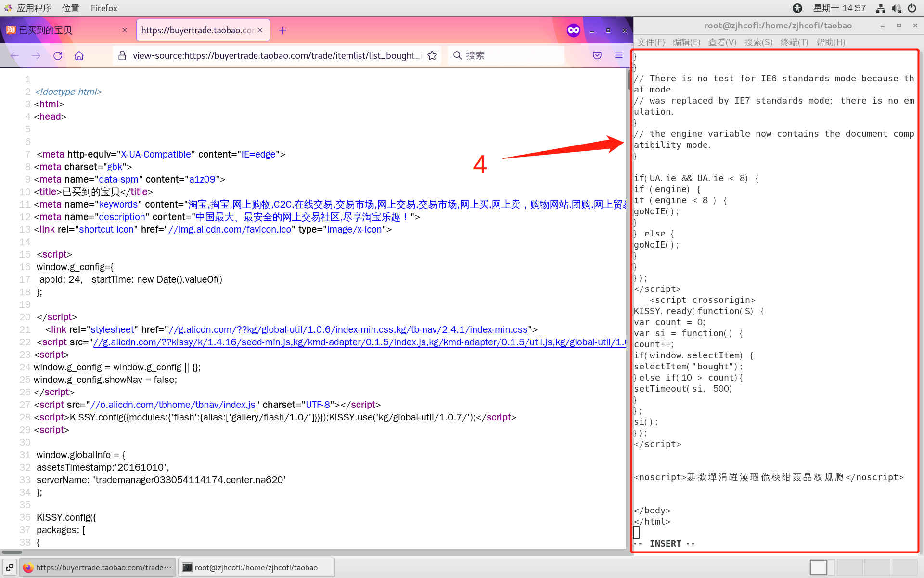Click the Firefox vertical scrollbar thumb
924x578 pixels.
pyautogui.click(x=629, y=79)
